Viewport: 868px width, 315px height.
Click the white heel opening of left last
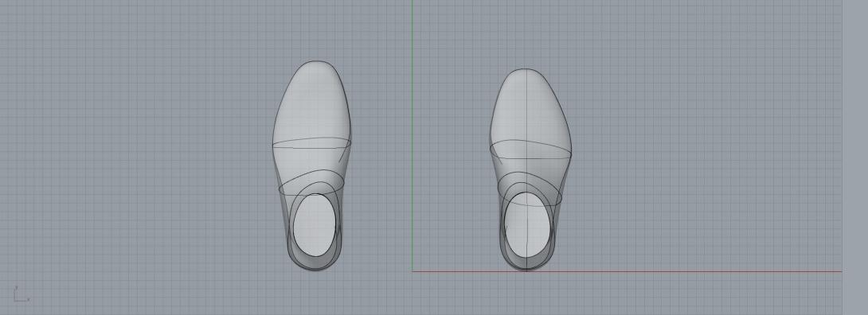[315, 225]
